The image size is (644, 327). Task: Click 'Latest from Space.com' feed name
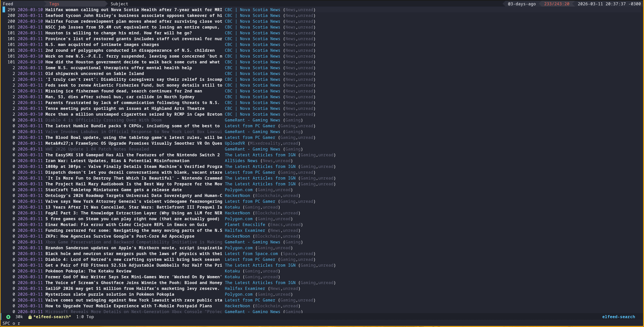pyautogui.click(x=251, y=254)
